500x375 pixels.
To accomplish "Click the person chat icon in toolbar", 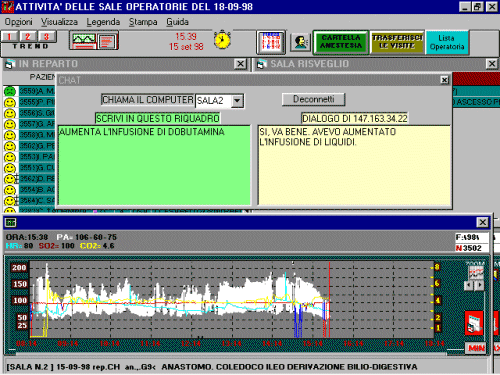I will [300, 42].
